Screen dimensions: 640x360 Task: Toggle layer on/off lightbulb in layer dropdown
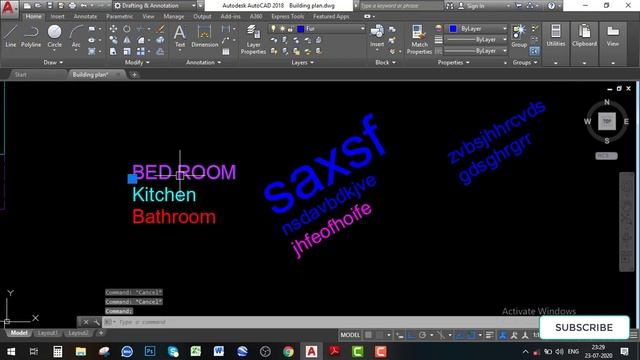tap(273, 29)
